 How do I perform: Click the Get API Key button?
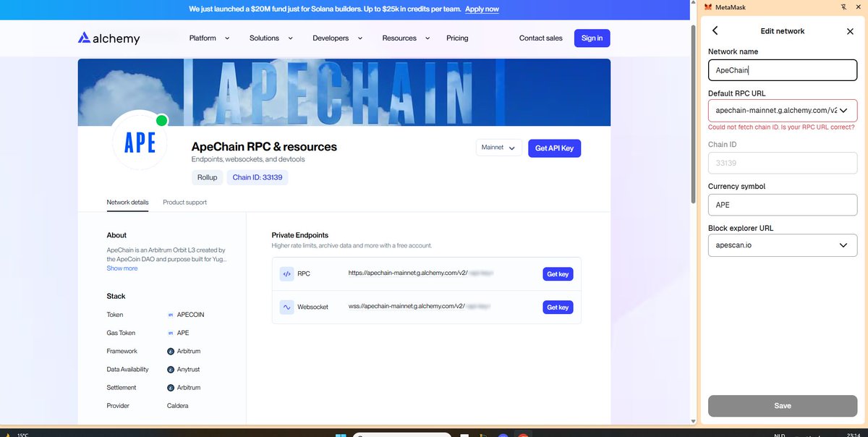coord(554,148)
